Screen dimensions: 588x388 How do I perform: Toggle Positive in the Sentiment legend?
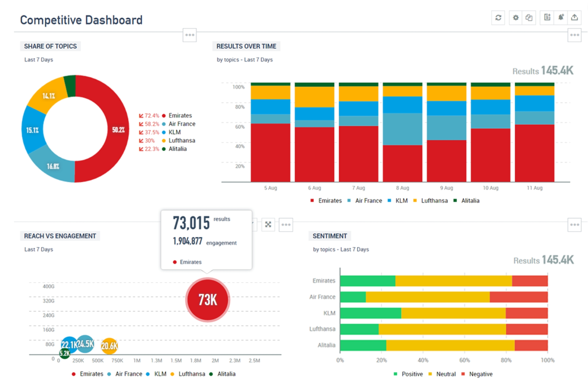tap(408, 374)
